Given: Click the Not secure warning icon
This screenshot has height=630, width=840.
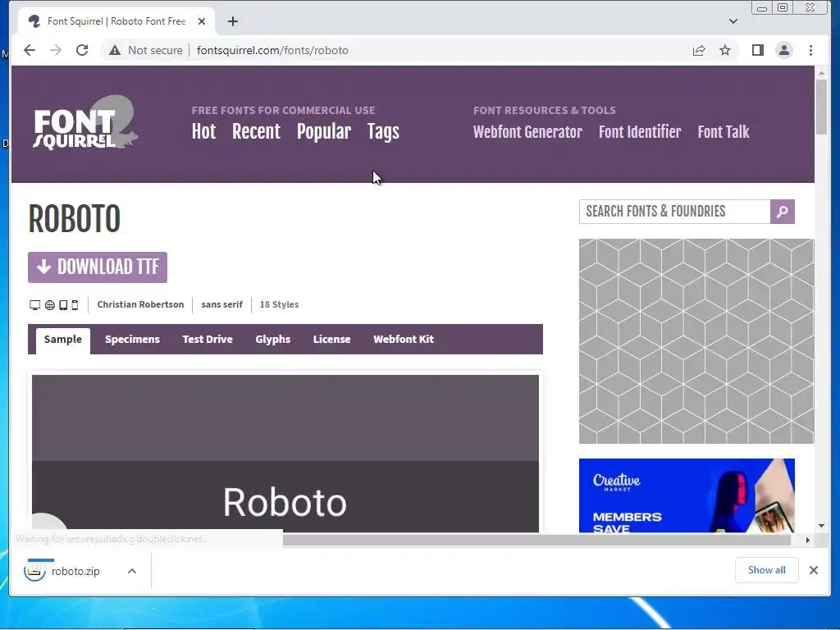Looking at the screenshot, I should (x=115, y=50).
